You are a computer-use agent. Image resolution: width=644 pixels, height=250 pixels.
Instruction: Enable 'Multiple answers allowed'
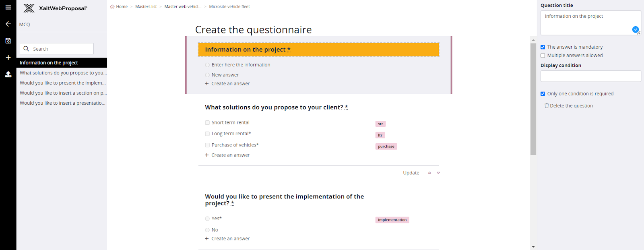543,55
